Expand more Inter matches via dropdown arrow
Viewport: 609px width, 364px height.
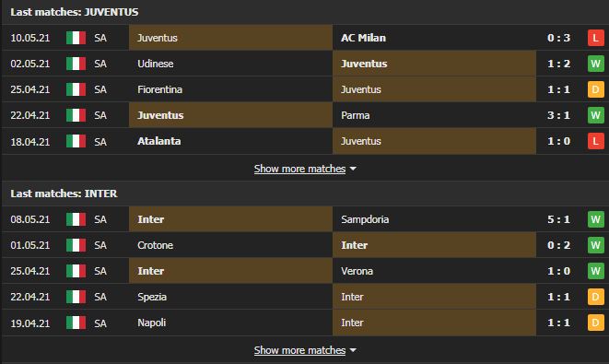point(353,350)
